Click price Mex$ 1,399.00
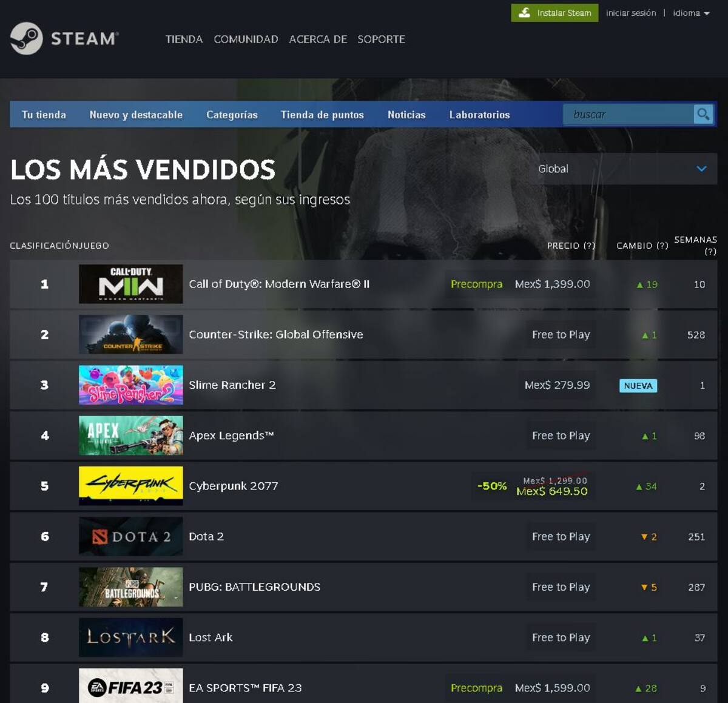The height and width of the screenshot is (703, 728). [552, 284]
